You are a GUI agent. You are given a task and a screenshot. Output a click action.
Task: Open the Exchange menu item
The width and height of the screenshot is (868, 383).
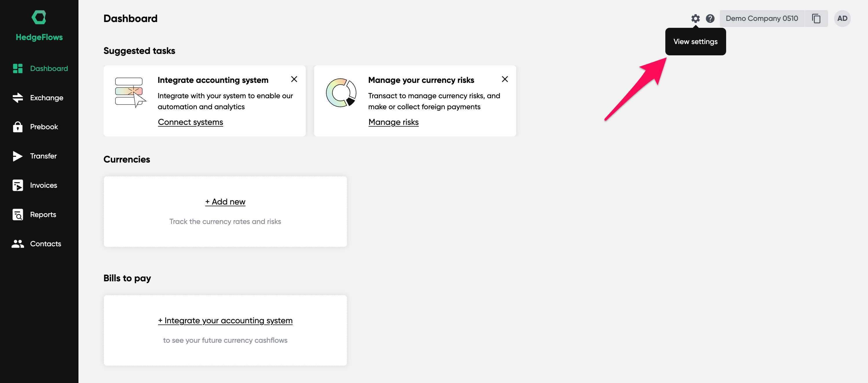(x=47, y=98)
